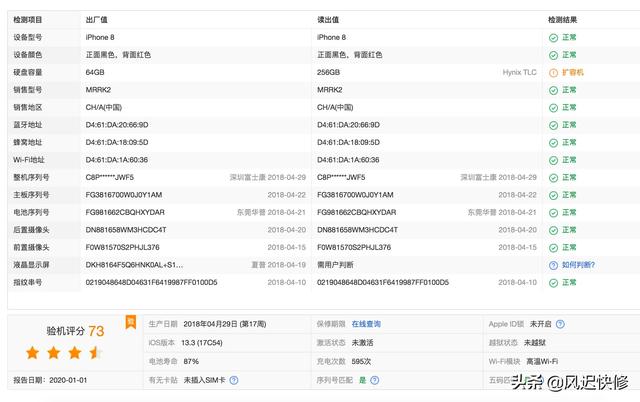640x402 pixels.
Task: Click the green check icon in 设备颜色 row
Action: point(553,56)
